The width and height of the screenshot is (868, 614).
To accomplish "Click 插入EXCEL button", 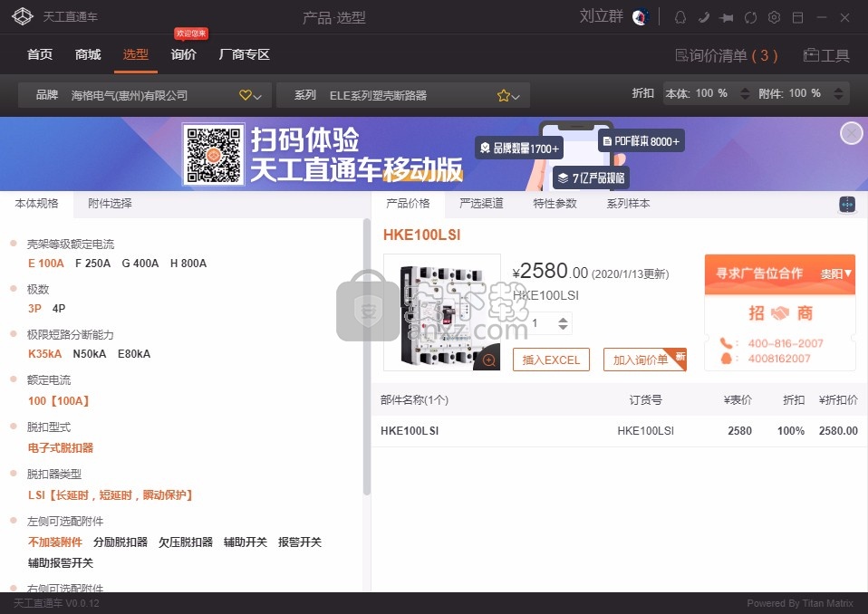I will click(x=551, y=360).
